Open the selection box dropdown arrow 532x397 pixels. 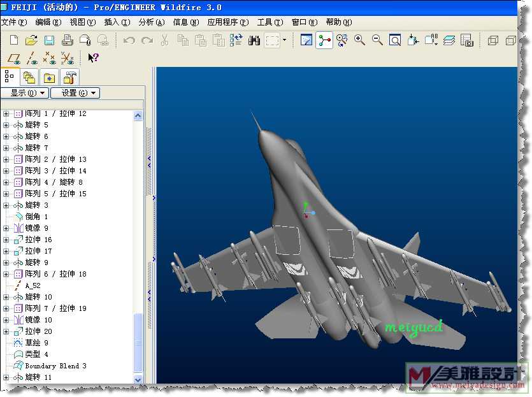click(x=284, y=40)
